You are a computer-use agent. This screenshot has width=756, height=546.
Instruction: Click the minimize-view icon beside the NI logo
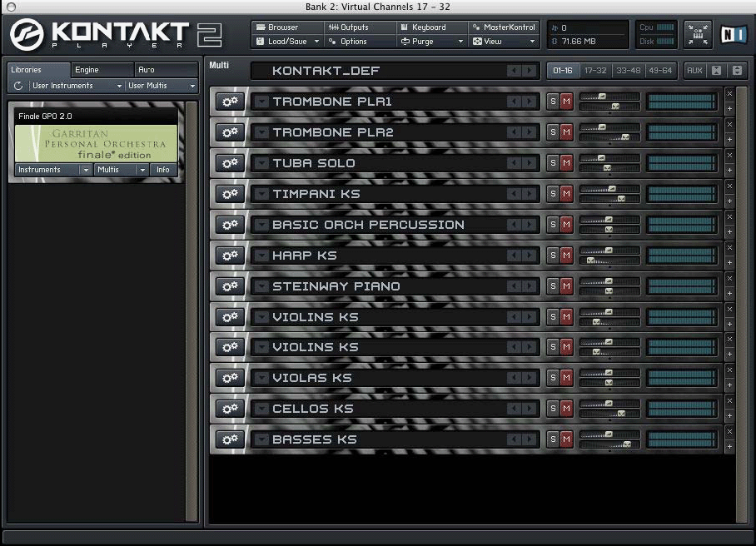(x=698, y=35)
